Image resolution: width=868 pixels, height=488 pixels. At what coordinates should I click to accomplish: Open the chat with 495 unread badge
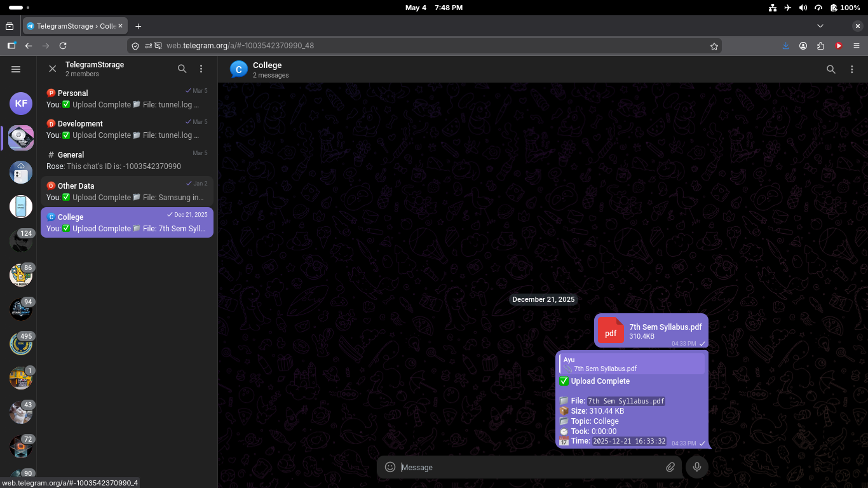pos(21,343)
